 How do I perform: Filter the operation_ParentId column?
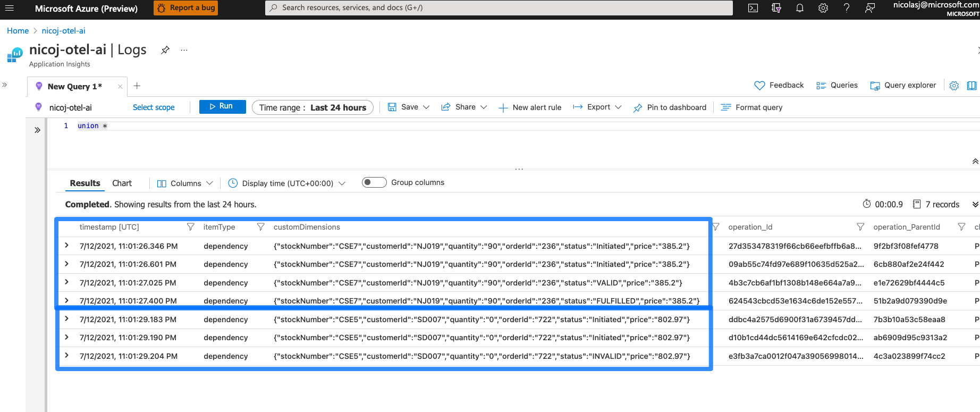click(961, 227)
